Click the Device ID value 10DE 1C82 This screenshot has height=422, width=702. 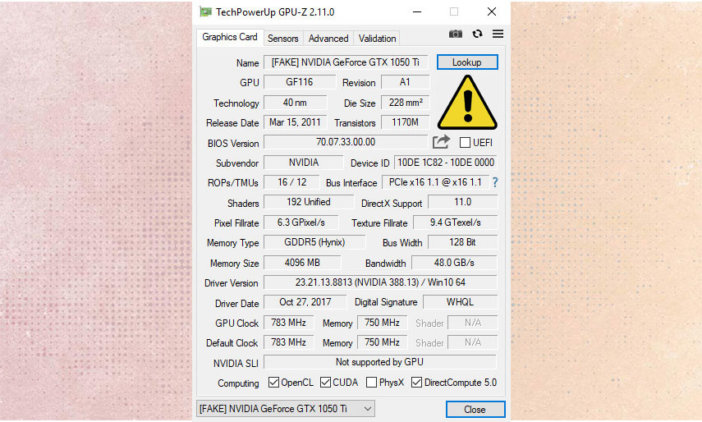click(445, 162)
